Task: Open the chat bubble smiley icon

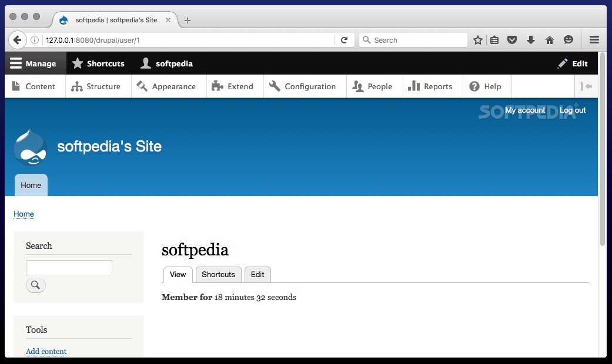Action: click(568, 40)
